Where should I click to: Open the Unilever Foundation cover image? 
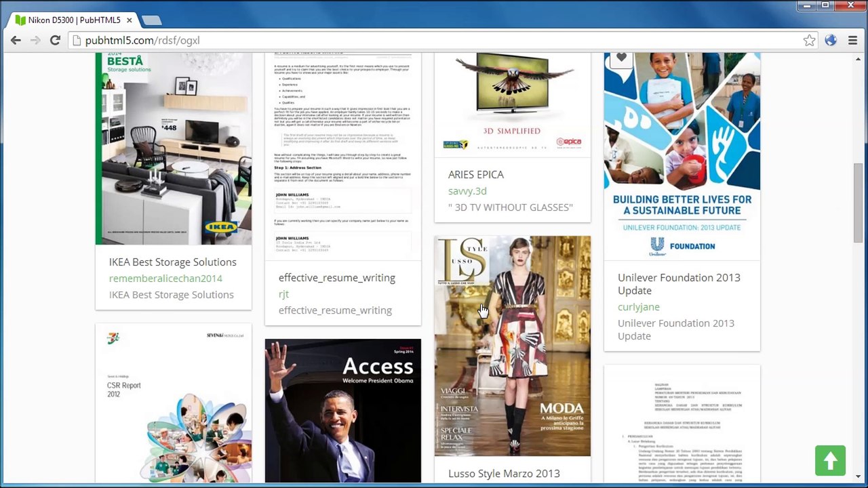(682, 157)
